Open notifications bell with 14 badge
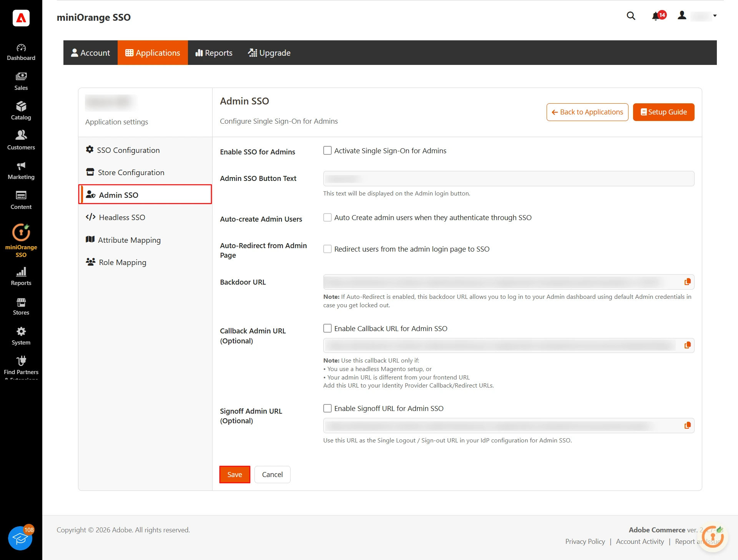738x560 pixels. pyautogui.click(x=658, y=16)
